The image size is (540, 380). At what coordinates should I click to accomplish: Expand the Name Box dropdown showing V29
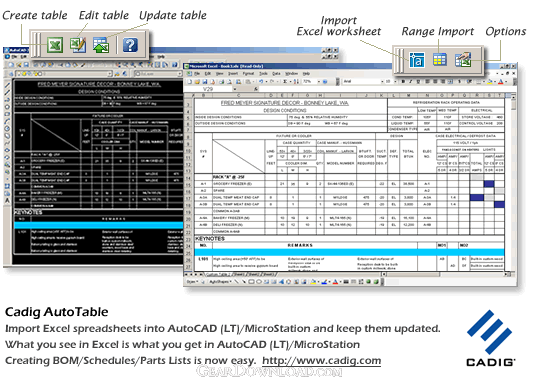[x=235, y=89]
